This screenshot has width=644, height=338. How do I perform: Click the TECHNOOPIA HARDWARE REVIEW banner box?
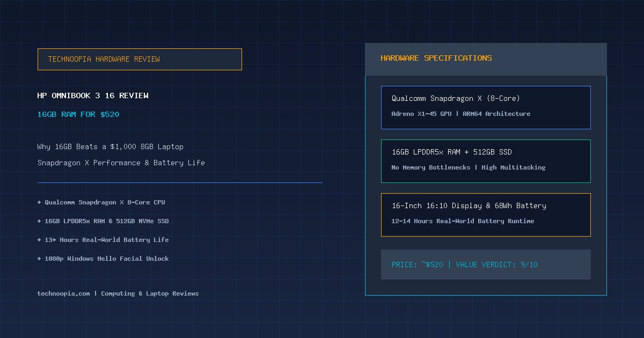[x=140, y=59]
